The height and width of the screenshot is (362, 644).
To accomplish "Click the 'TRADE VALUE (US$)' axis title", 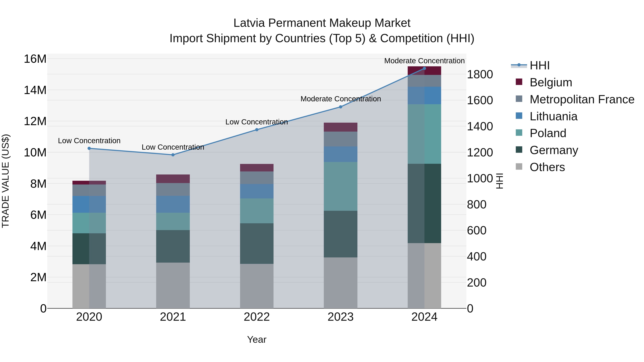I will 6,181.
